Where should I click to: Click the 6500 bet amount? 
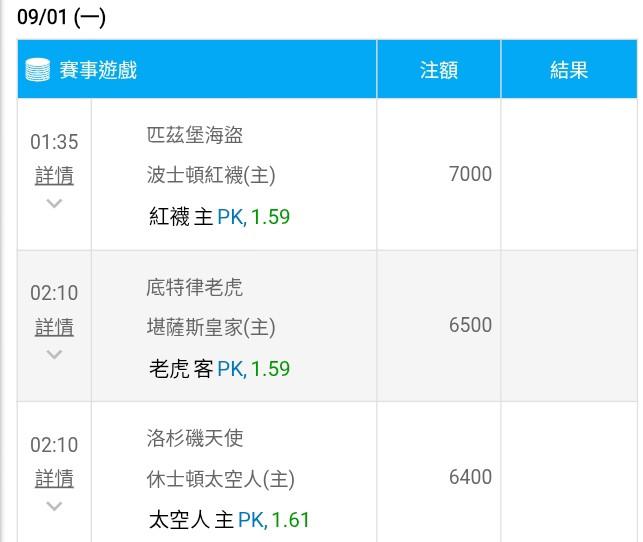tap(470, 325)
